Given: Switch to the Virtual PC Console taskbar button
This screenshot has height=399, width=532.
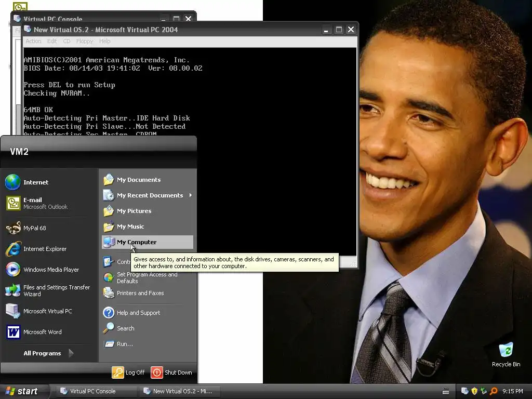Looking at the screenshot, I should [96, 391].
